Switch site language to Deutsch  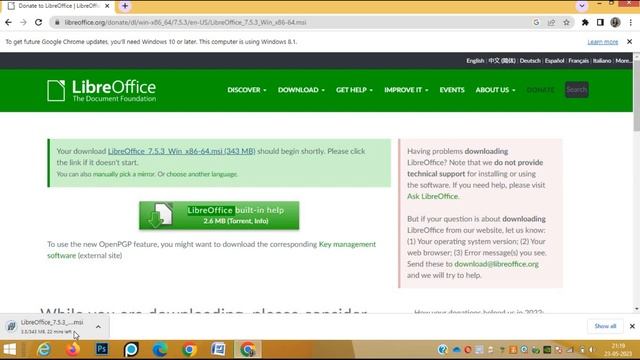pyautogui.click(x=530, y=61)
